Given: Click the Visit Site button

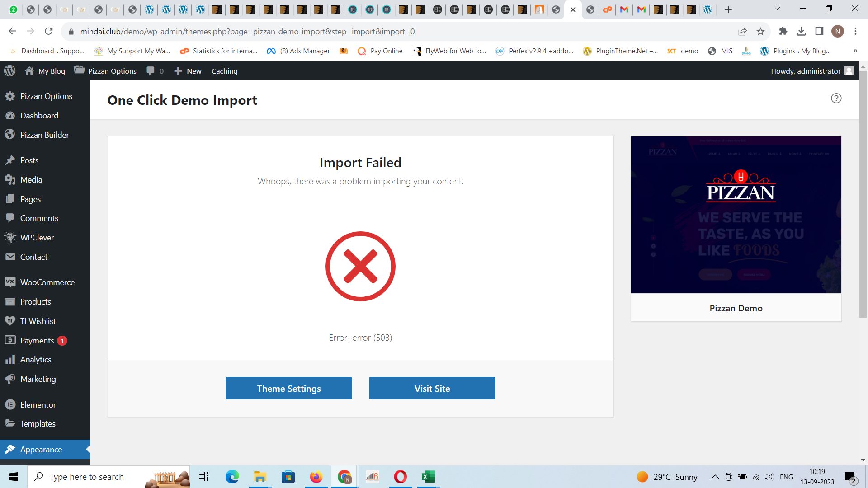Looking at the screenshot, I should [432, 388].
